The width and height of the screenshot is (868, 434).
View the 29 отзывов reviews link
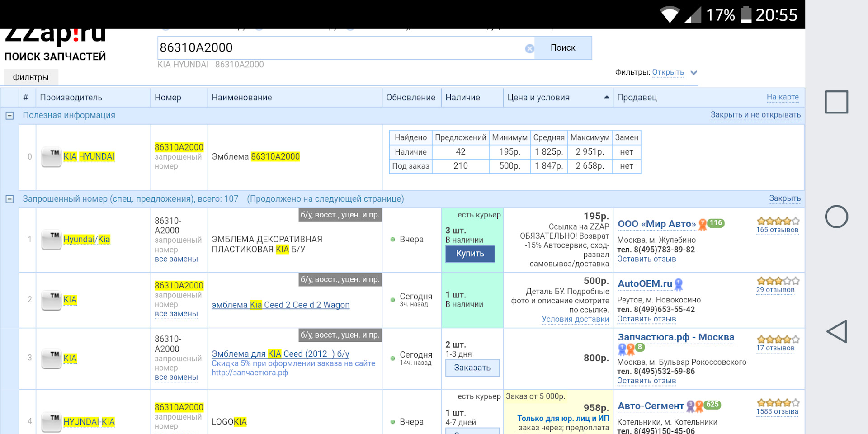[x=775, y=290]
